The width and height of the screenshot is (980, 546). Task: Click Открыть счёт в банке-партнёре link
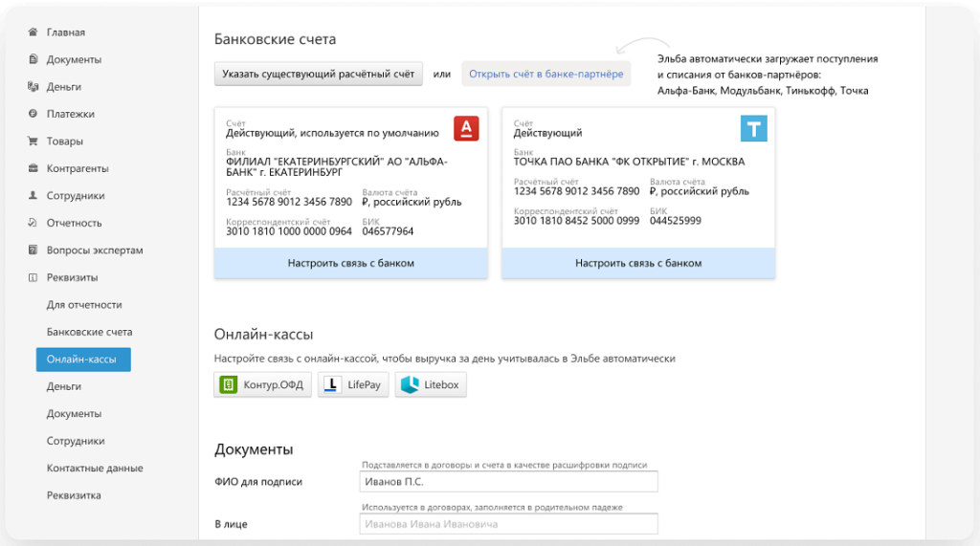pos(546,74)
